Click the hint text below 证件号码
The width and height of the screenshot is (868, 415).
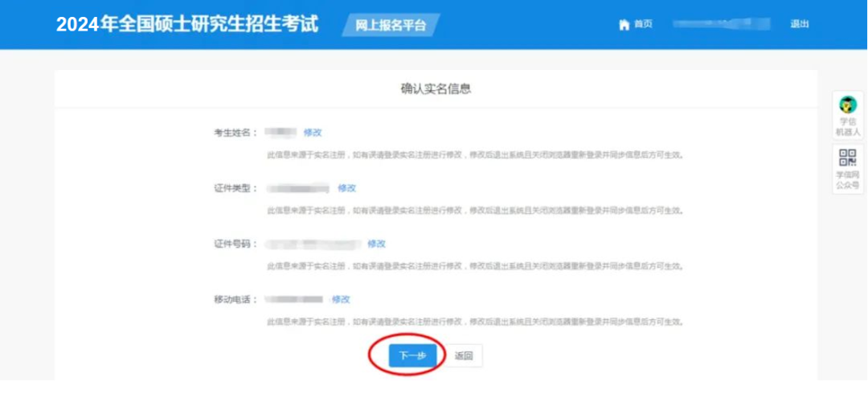click(x=476, y=266)
